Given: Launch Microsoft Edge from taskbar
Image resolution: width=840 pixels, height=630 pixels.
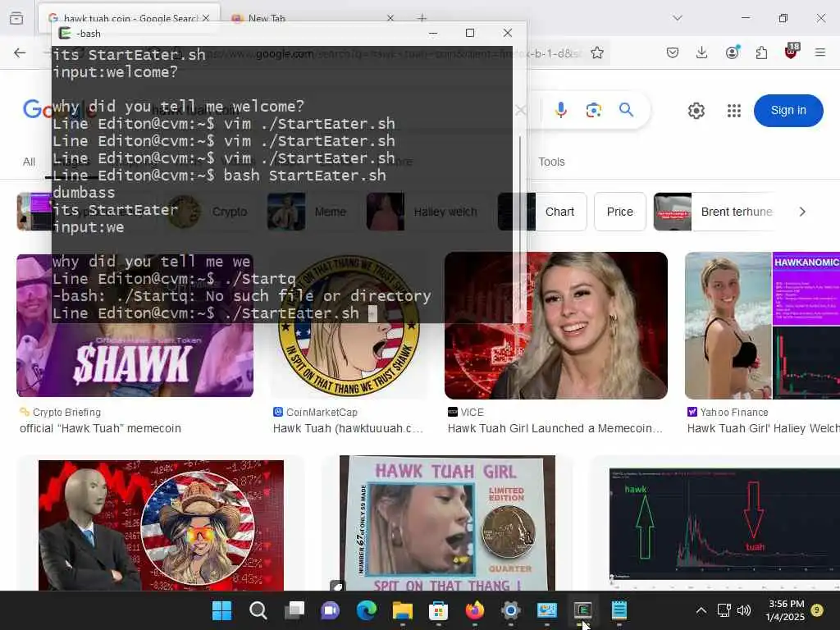Looking at the screenshot, I should point(367,610).
